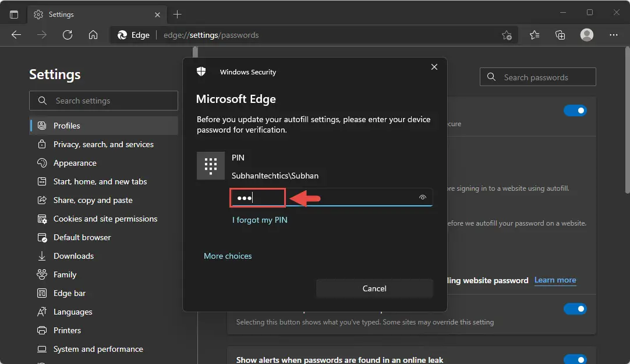Image resolution: width=630 pixels, height=364 pixels.
Task: Open the Learn more link
Action: click(x=555, y=280)
